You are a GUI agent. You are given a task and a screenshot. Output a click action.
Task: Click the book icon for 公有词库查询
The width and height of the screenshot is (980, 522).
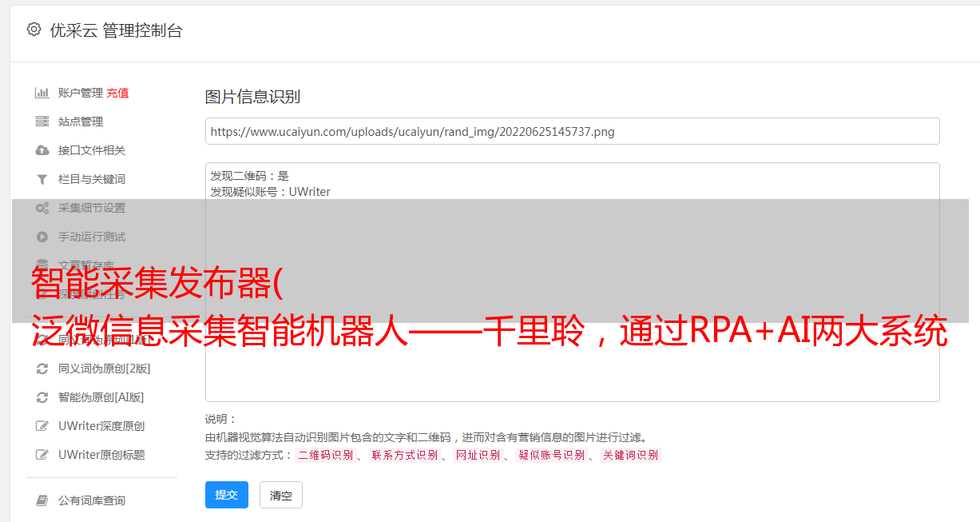pos(42,500)
